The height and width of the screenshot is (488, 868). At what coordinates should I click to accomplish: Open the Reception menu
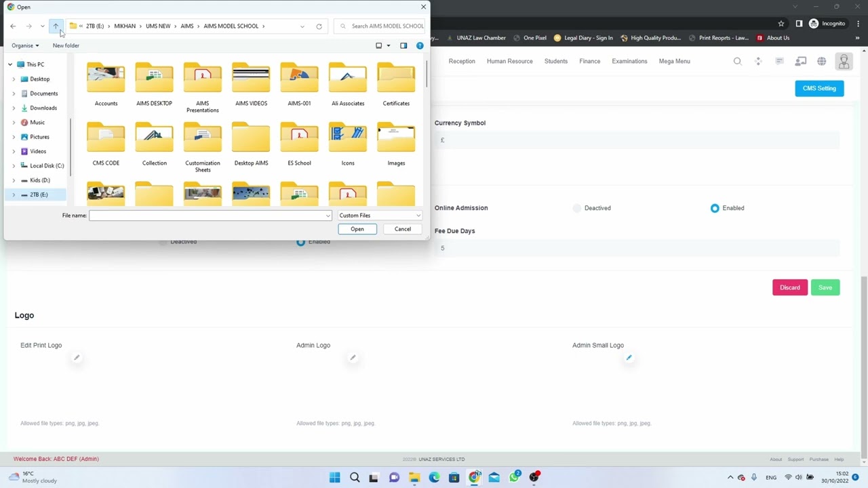(462, 61)
